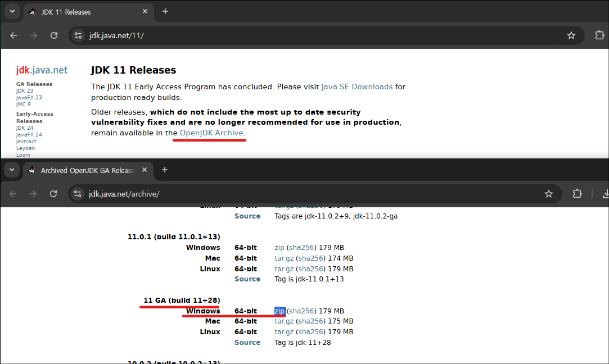This screenshot has height=364, width=609.
Task: Open the OpenJDK Archive link
Action: 211,133
